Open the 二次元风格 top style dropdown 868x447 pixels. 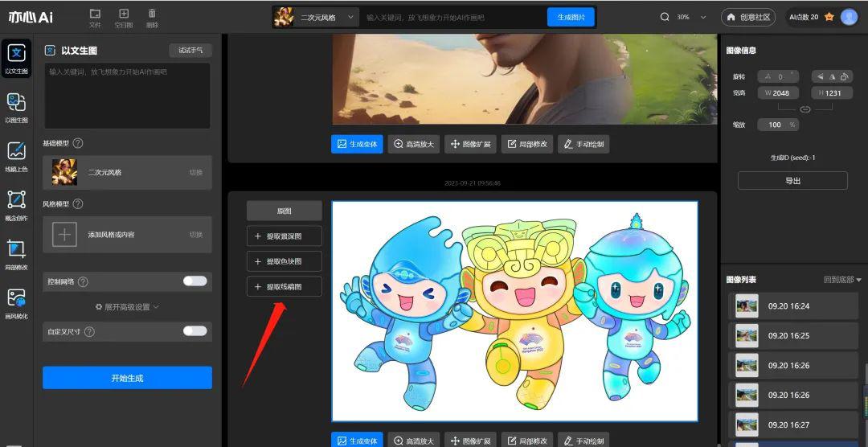click(316, 17)
